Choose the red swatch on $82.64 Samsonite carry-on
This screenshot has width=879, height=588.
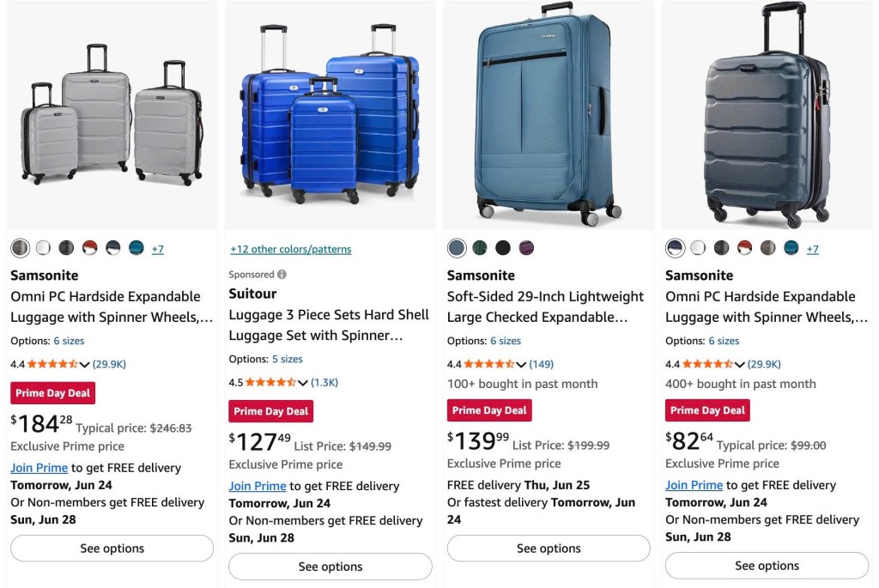click(744, 248)
